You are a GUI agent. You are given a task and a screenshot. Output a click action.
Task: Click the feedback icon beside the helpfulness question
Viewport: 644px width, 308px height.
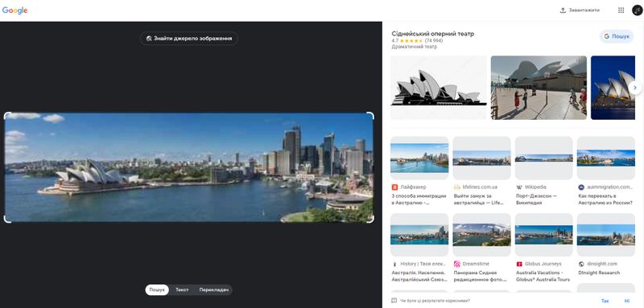[x=394, y=301]
